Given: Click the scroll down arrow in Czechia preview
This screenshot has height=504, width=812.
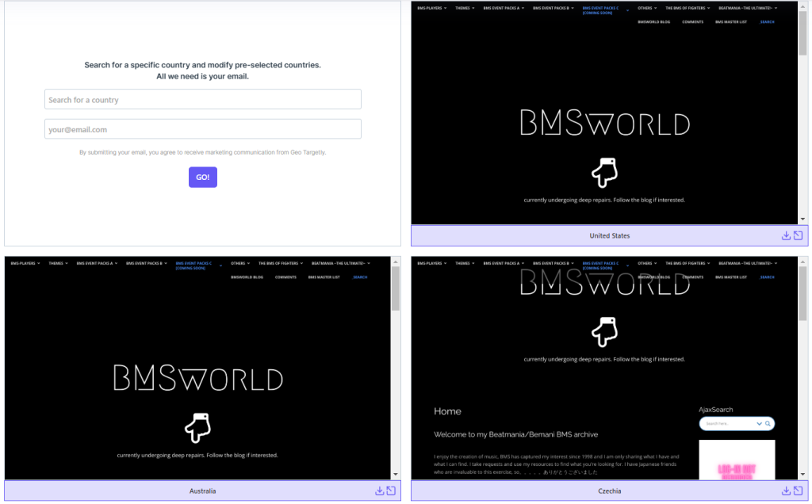Looking at the screenshot, I should [802, 474].
